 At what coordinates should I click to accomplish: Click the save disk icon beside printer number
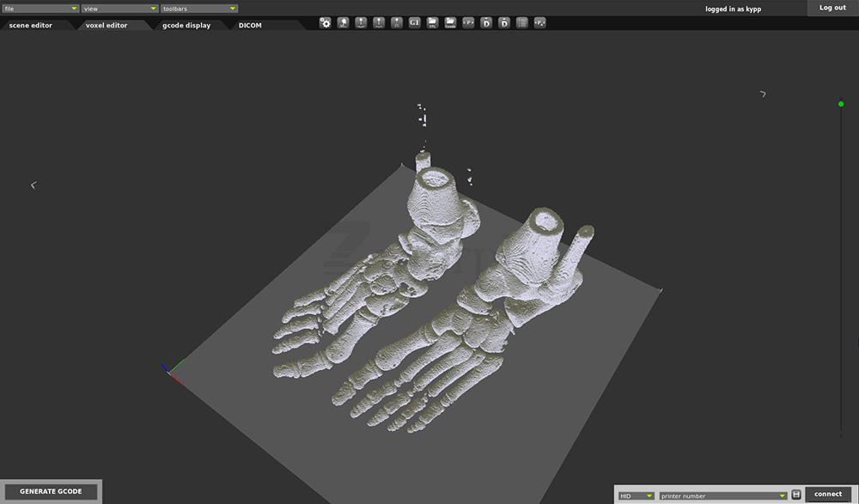coord(796,495)
